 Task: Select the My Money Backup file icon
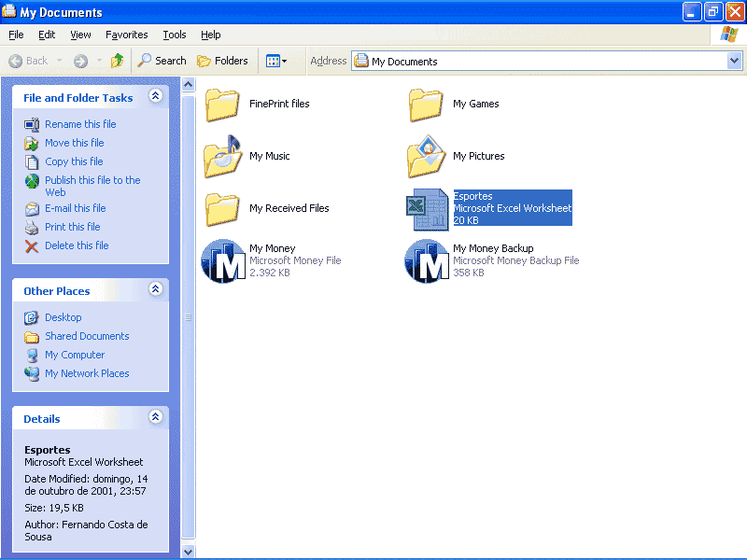(x=427, y=260)
